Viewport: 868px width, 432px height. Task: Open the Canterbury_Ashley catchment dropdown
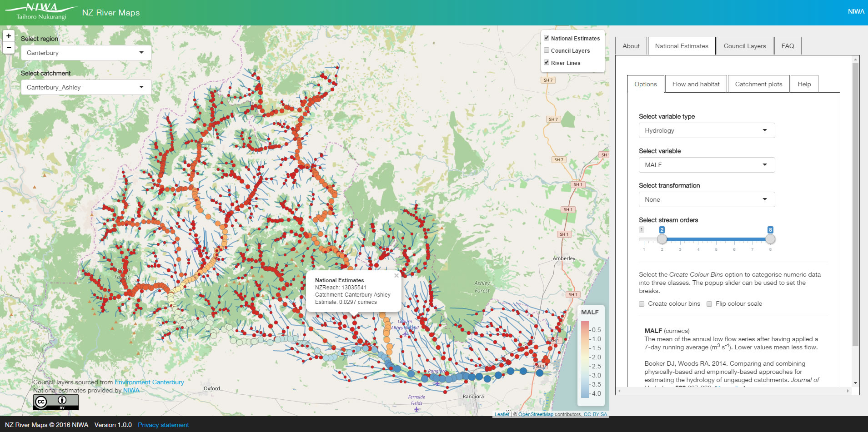coord(85,87)
